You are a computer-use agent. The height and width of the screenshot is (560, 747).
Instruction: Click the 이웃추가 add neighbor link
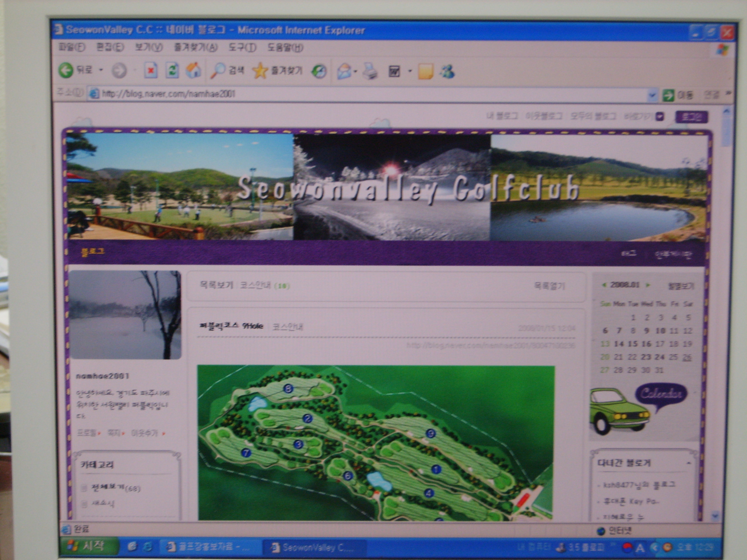[x=145, y=433]
